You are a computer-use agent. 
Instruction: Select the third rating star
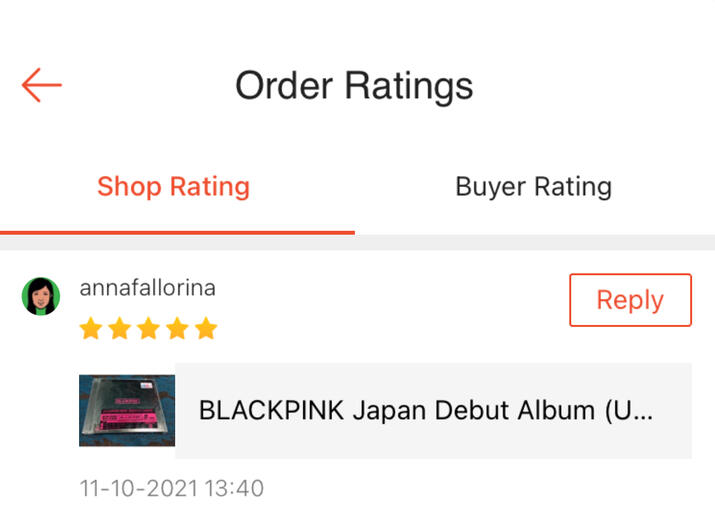click(x=148, y=328)
